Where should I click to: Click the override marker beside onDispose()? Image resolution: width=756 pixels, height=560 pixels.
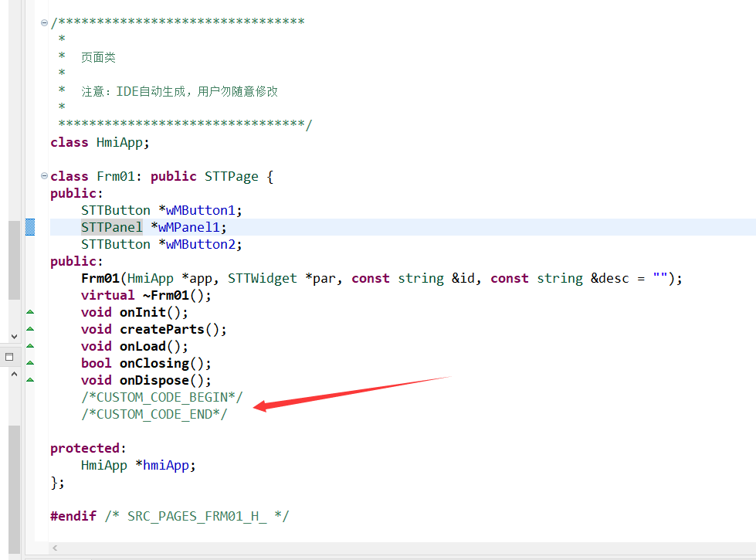click(x=30, y=380)
